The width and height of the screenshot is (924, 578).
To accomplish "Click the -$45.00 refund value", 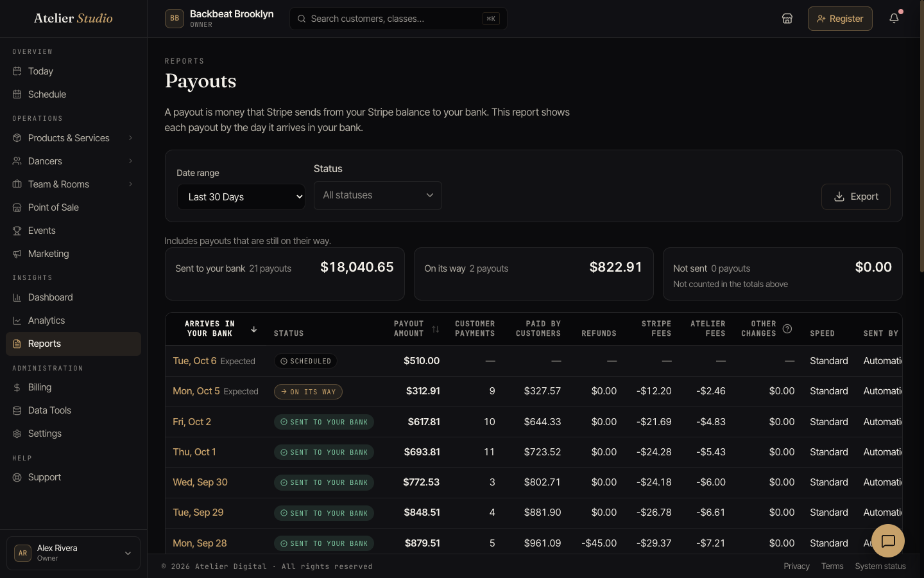I will [x=599, y=543].
